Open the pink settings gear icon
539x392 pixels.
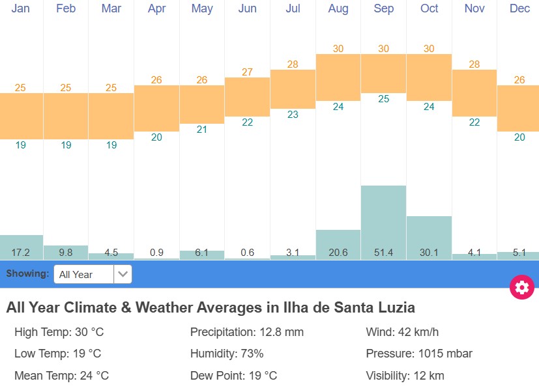coord(521,287)
